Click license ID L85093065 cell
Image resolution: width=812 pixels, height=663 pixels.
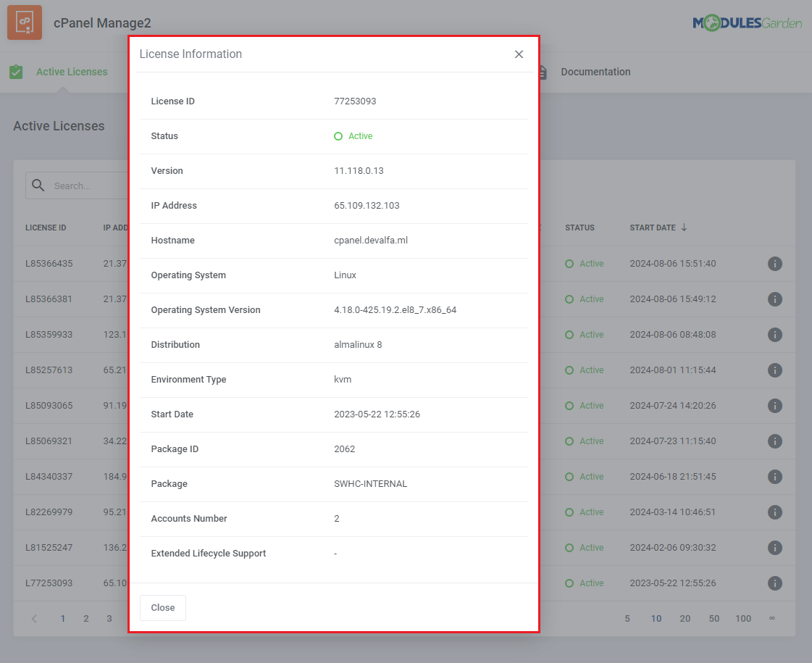tap(49, 406)
